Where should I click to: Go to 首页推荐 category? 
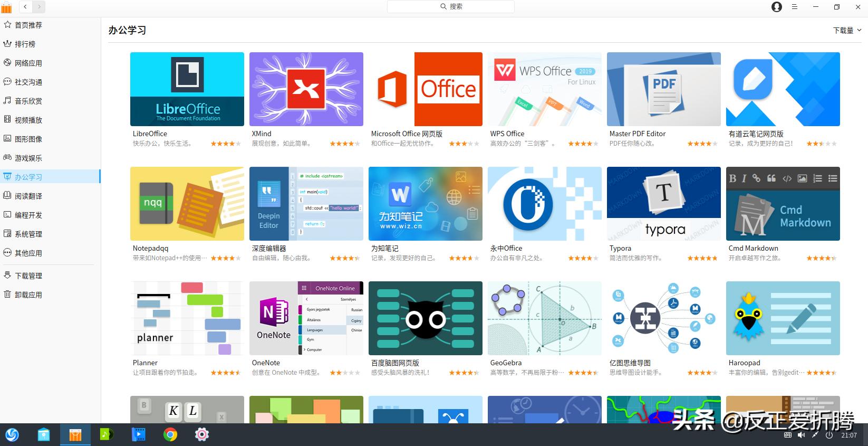(x=50, y=25)
